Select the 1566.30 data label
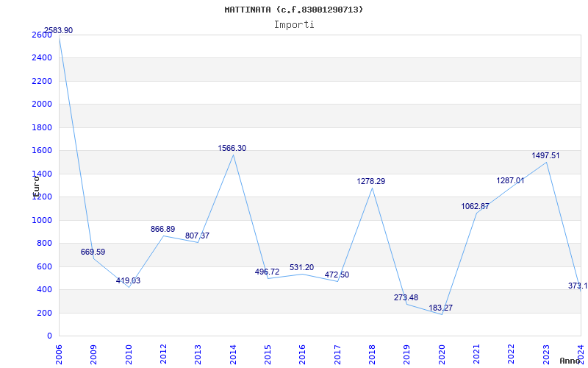This screenshot has height=368, width=588. coord(232,149)
